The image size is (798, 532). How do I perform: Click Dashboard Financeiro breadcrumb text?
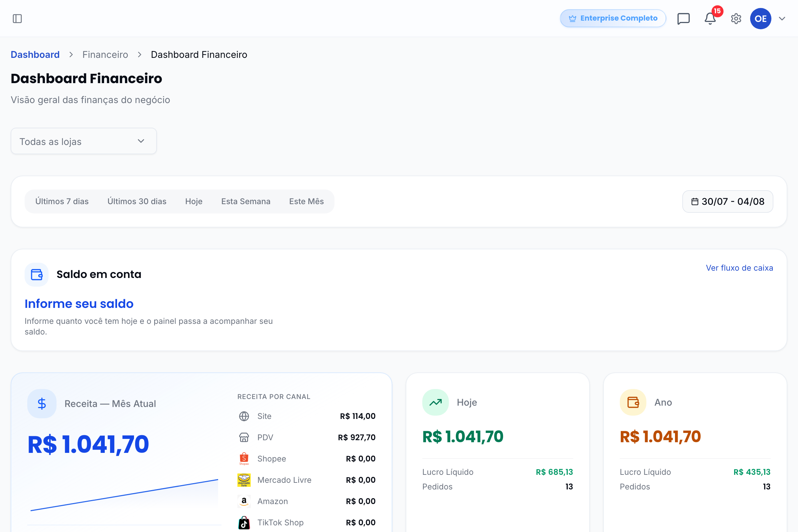[x=199, y=55]
